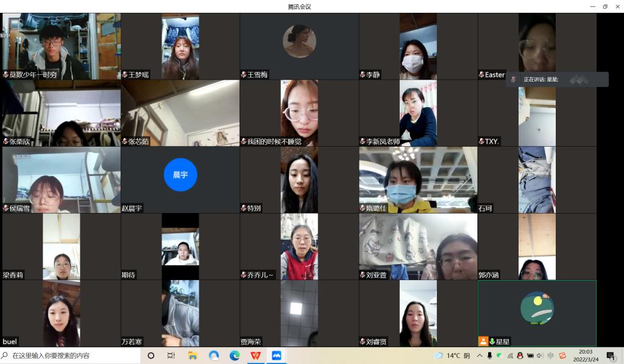Image resolution: width=624 pixels, height=364 pixels.
Task: Click the Wi-Fi network tray icon
Action: [x=509, y=355]
